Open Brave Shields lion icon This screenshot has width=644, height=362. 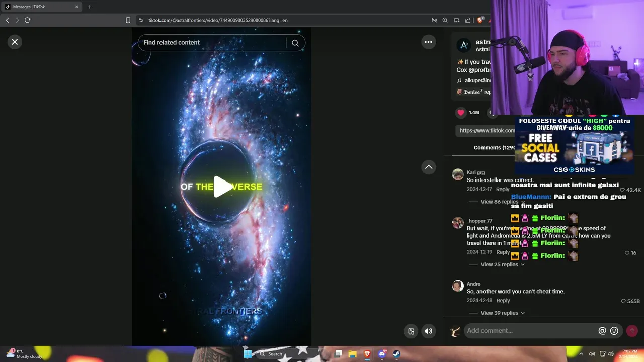(480, 20)
